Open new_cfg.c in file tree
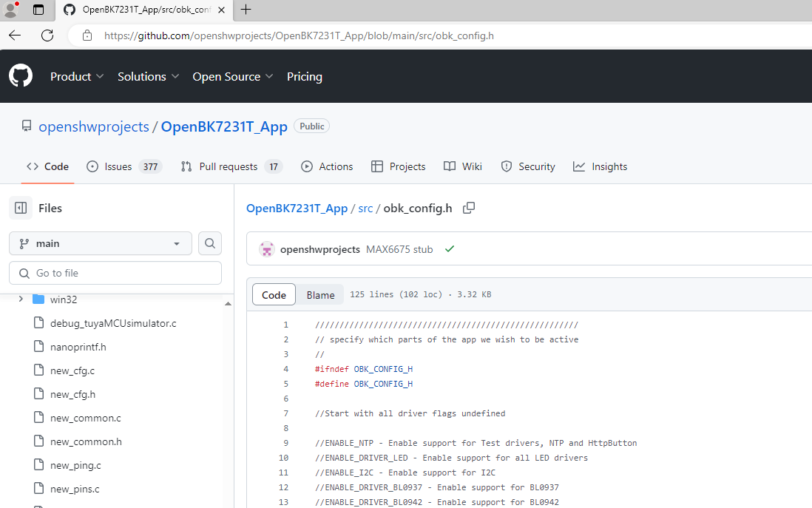812x508 pixels. (x=72, y=370)
